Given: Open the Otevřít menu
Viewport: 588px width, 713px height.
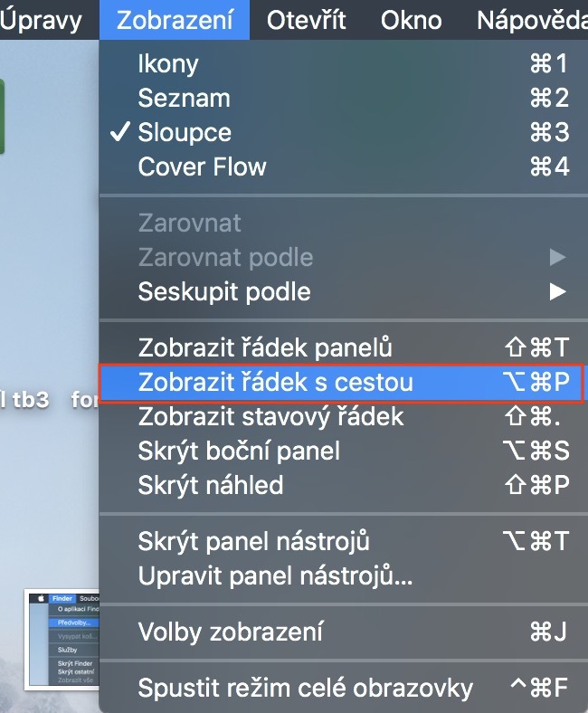Looking at the screenshot, I should pos(306,20).
